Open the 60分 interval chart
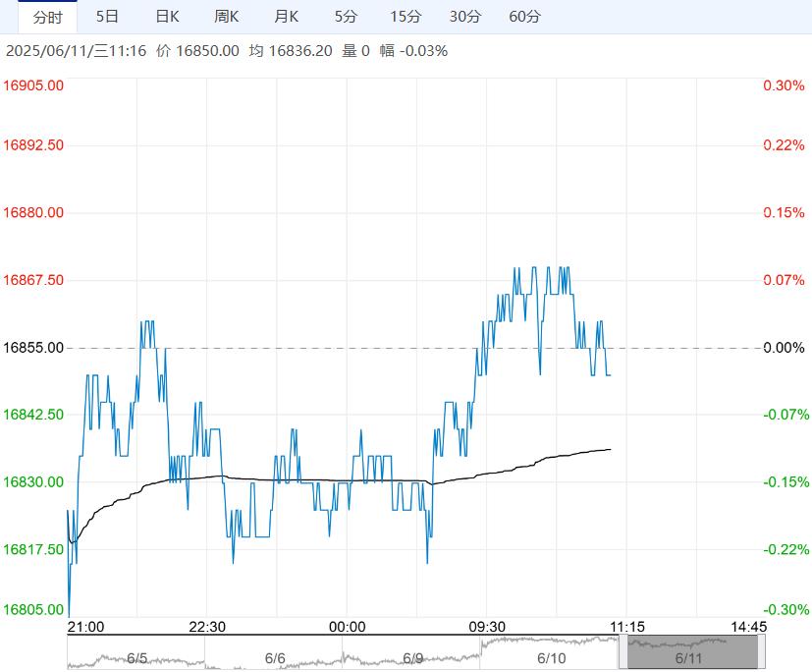This screenshot has height=672, width=812. tap(525, 17)
